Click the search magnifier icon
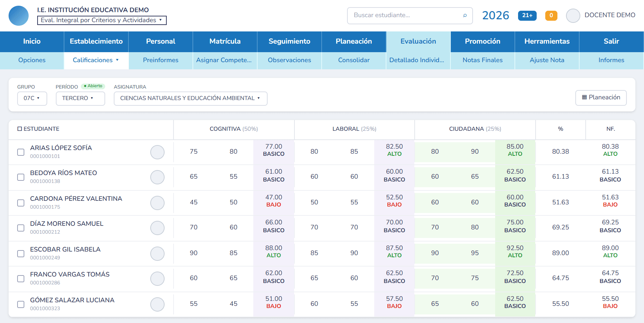The height and width of the screenshot is (323, 644). tap(465, 15)
